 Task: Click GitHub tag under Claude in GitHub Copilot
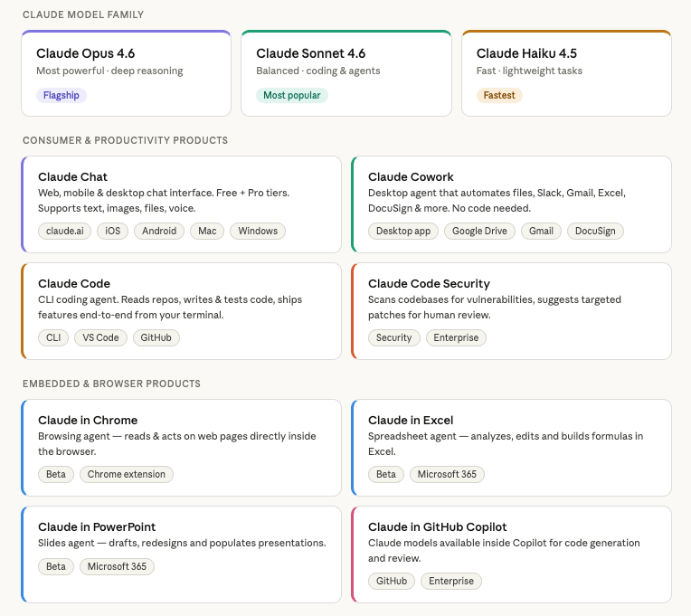[x=392, y=581]
